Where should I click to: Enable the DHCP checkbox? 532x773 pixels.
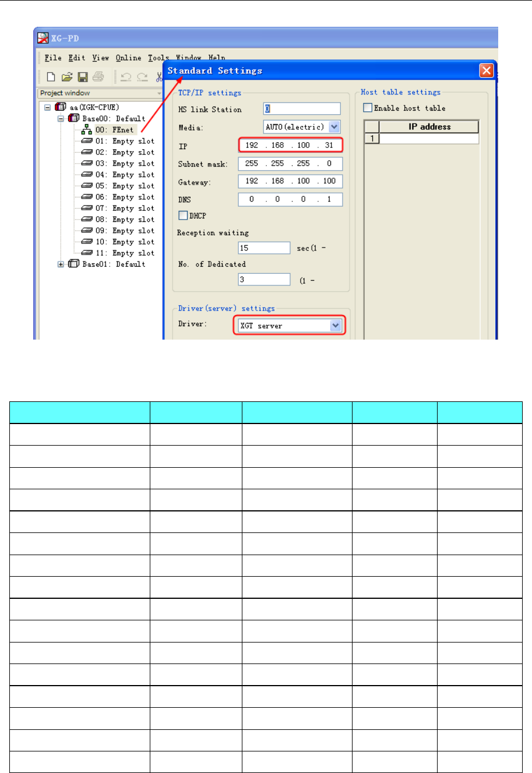pyautogui.click(x=183, y=216)
